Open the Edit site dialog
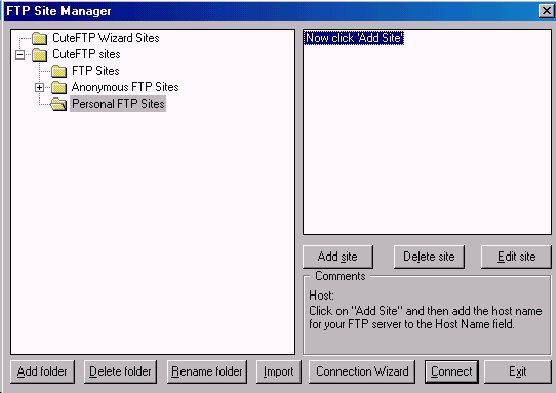 516,256
